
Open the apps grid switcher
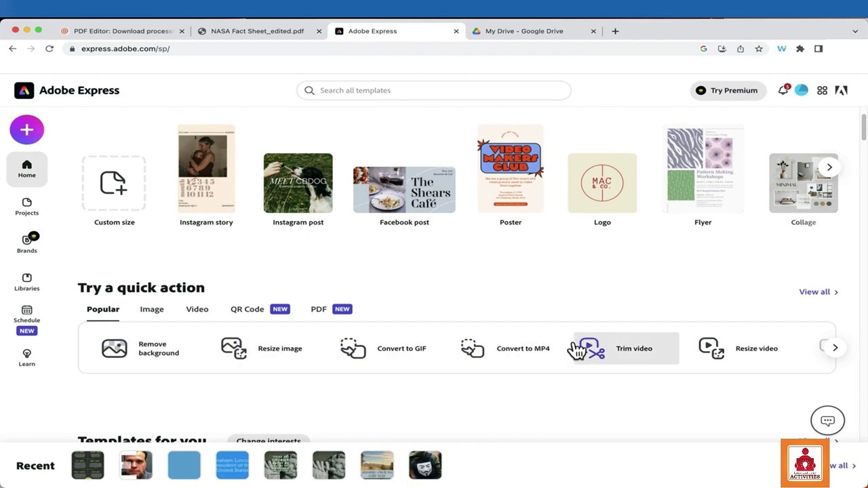tap(822, 90)
